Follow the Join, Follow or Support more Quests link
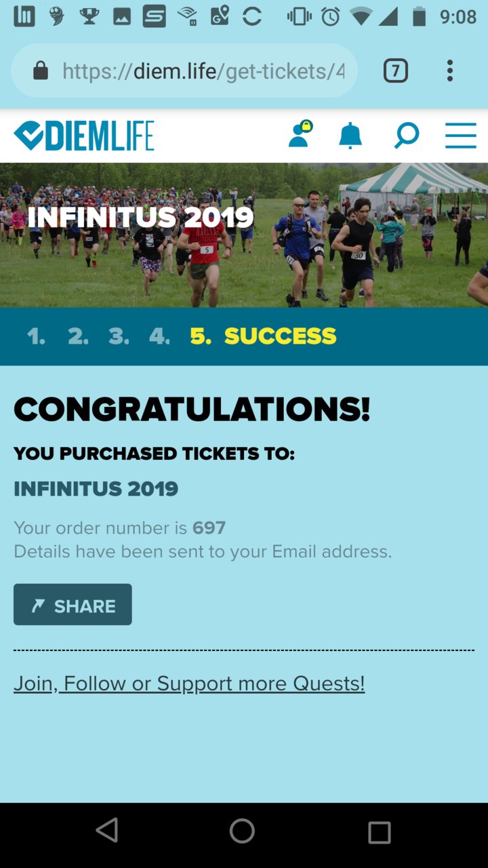This screenshot has height=868, width=488. tap(189, 684)
